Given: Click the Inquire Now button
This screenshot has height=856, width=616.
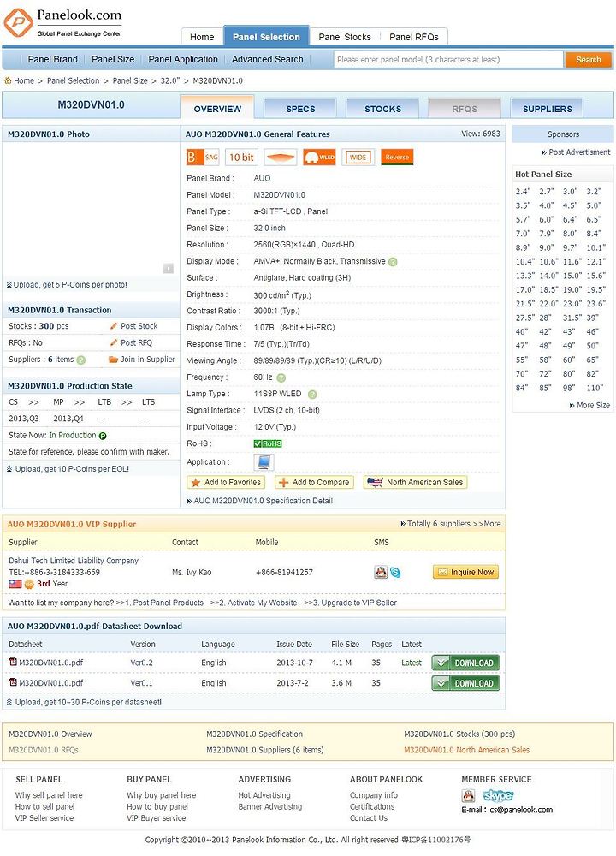Looking at the screenshot, I should coord(465,572).
